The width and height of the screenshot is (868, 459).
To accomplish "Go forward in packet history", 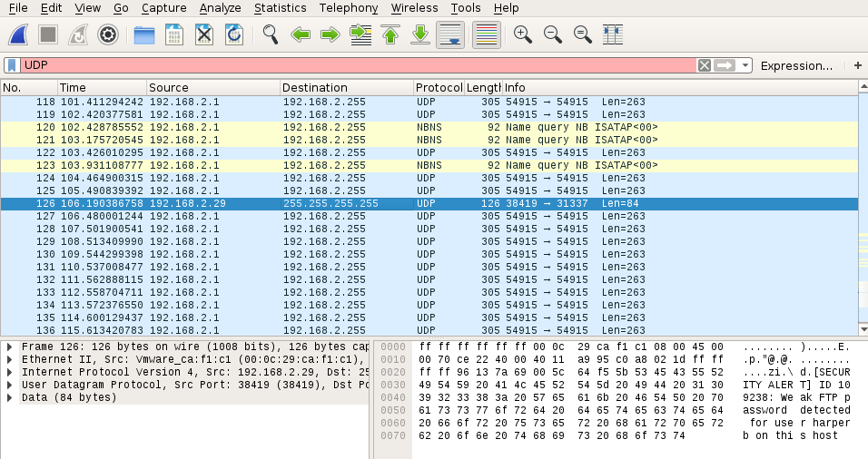I will [330, 34].
